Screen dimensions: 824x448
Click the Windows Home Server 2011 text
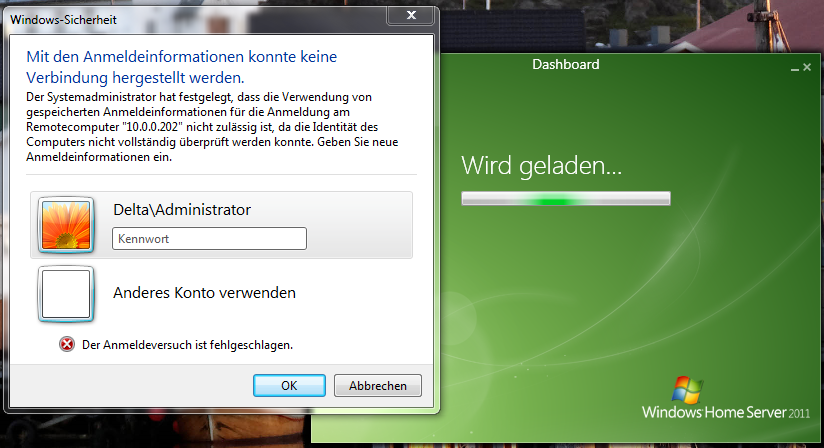(727, 412)
